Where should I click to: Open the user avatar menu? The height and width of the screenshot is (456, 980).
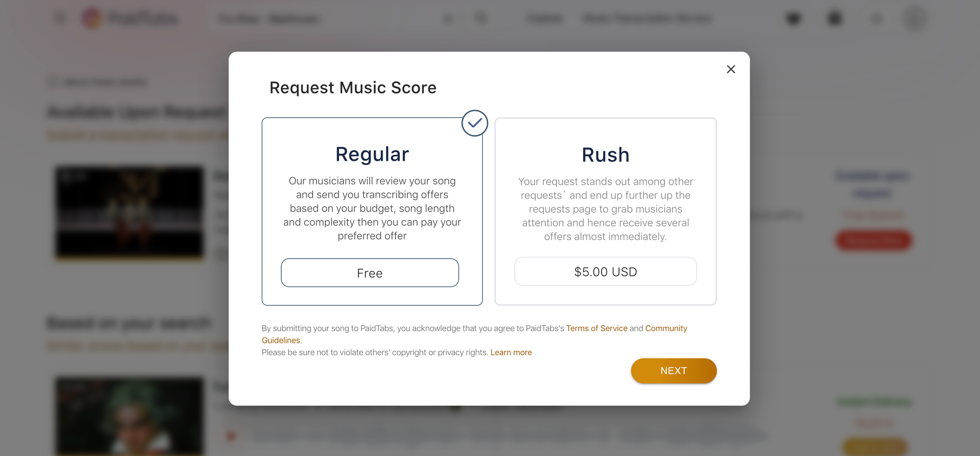point(914,19)
